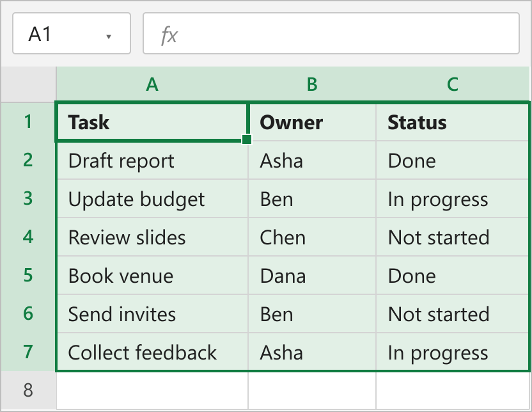
Task: Click the fill handle of cell A1
Action: (x=247, y=139)
